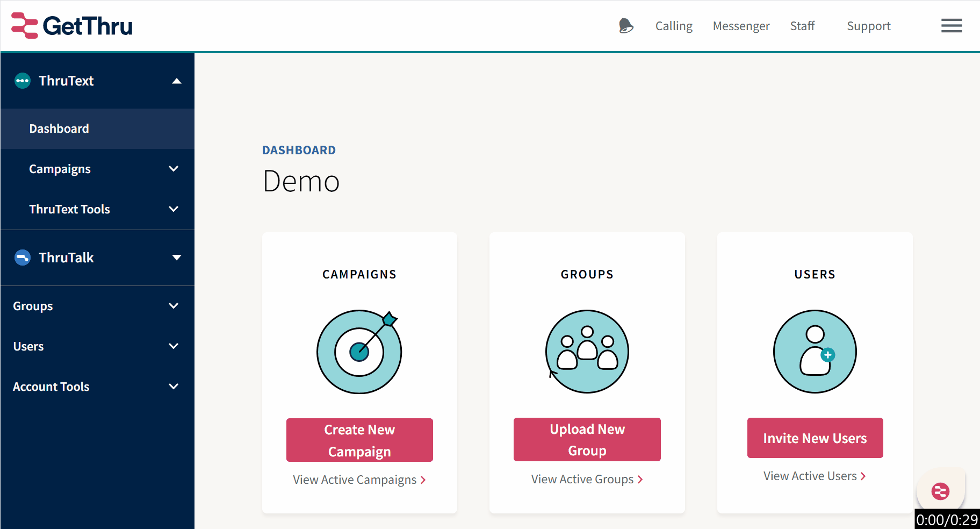Click Create New Campaign button
Screen dimensions: 980x529
359,440
